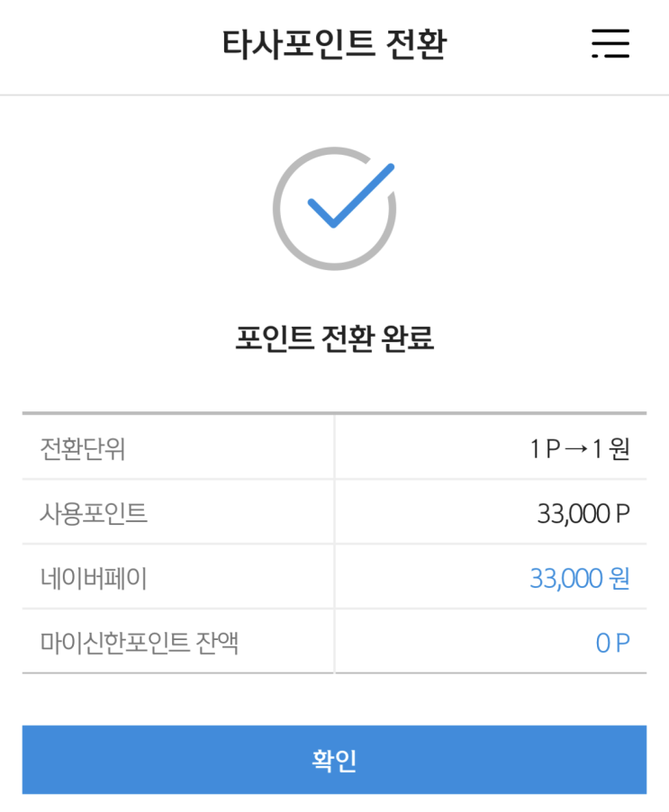Viewport: 669px width, 812px height.
Task: Select the 마이신한포인트 잔액 label
Action: pyautogui.click(x=140, y=643)
